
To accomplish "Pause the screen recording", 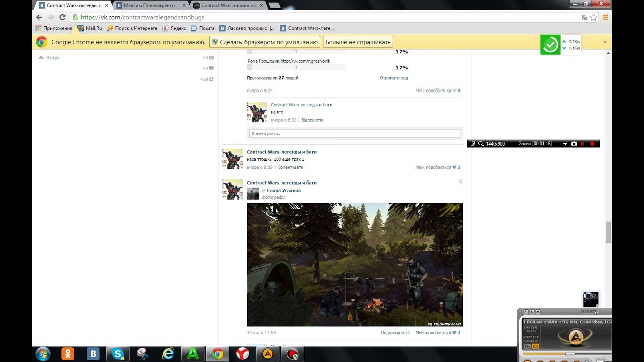I will tap(583, 144).
